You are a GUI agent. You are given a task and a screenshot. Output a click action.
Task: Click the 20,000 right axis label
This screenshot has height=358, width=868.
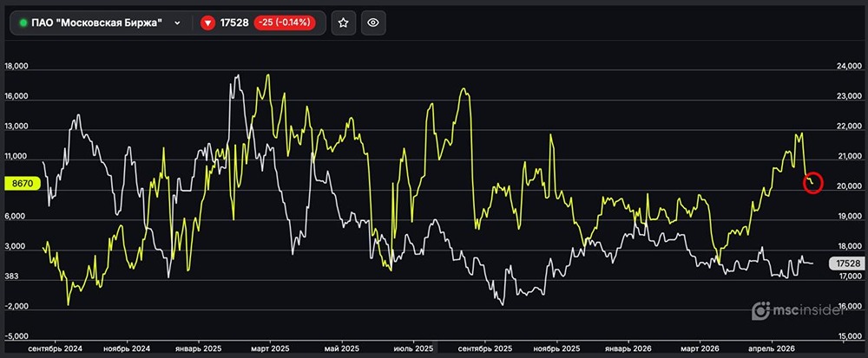point(847,186)
